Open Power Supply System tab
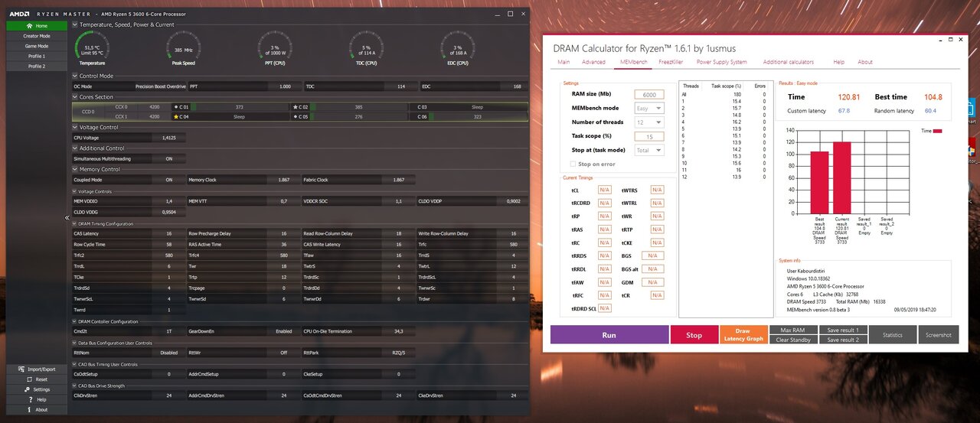 point(722,62)
